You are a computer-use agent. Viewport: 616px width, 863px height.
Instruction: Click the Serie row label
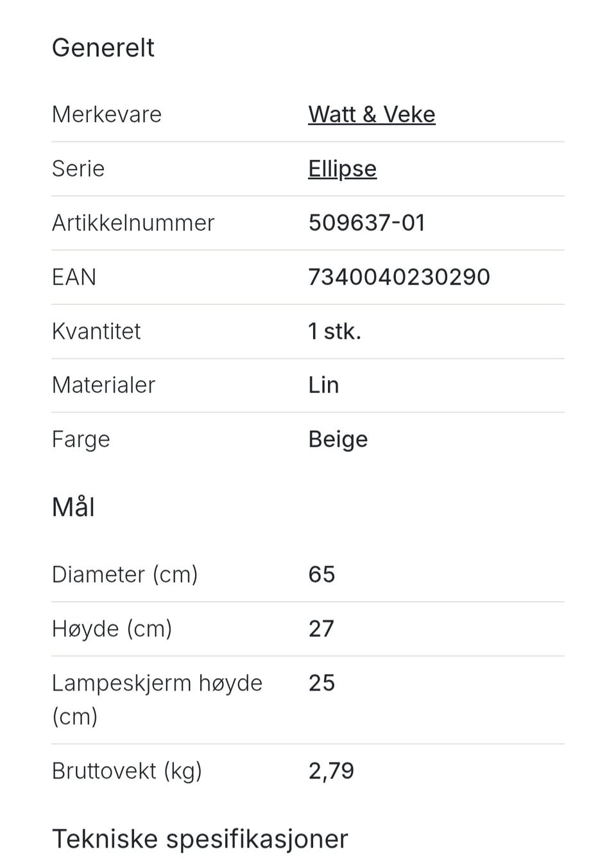[78, 168]
